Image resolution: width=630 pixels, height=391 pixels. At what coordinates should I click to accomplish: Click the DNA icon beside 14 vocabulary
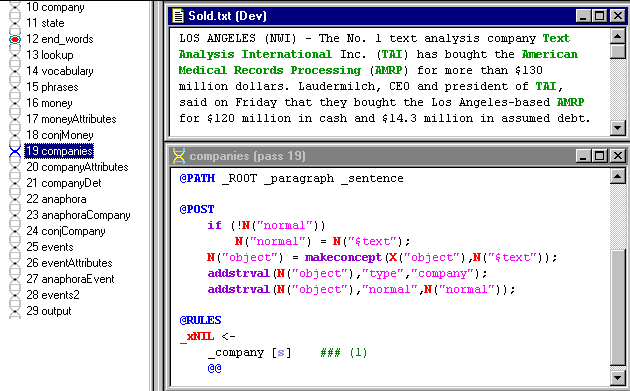15,71
